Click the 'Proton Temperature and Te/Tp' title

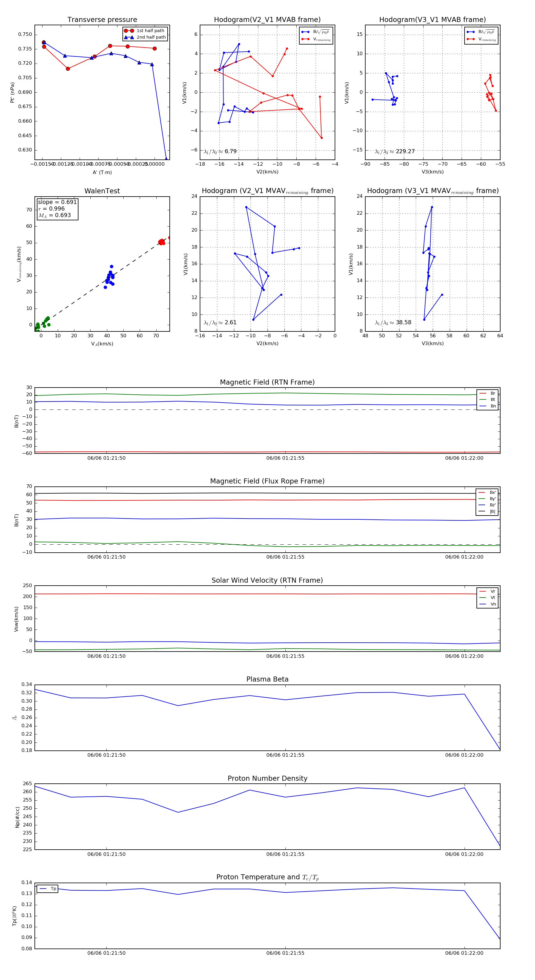(x=267, y=877)
